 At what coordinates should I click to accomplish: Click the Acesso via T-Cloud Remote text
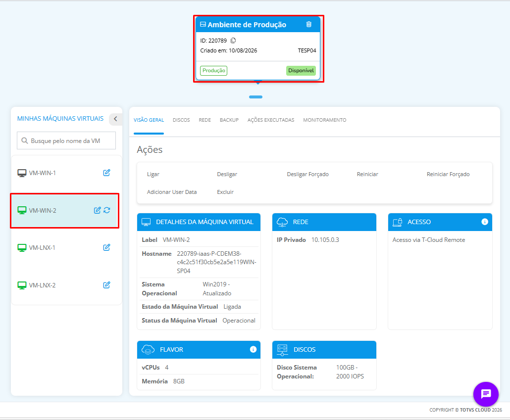point(429,240)
